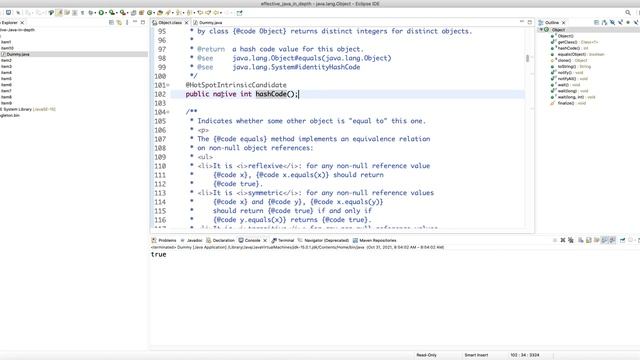This screenshot has height=360, width=640.
Task: Open the Maven Repositories tab
Action: pos(375,240)
